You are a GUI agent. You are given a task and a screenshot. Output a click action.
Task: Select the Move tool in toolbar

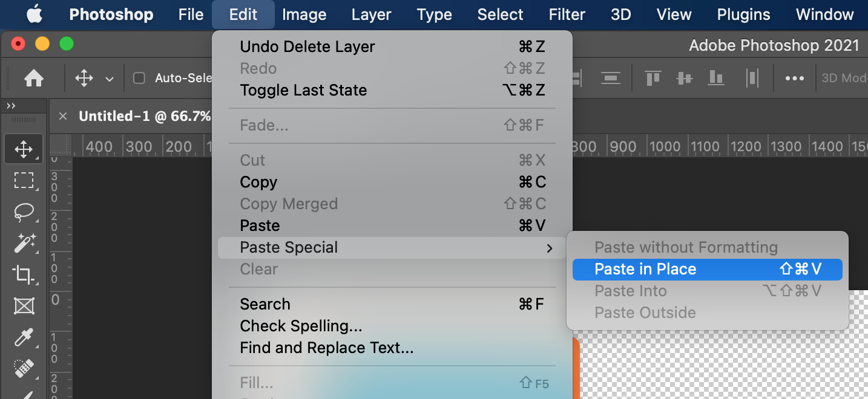(24, 149)
